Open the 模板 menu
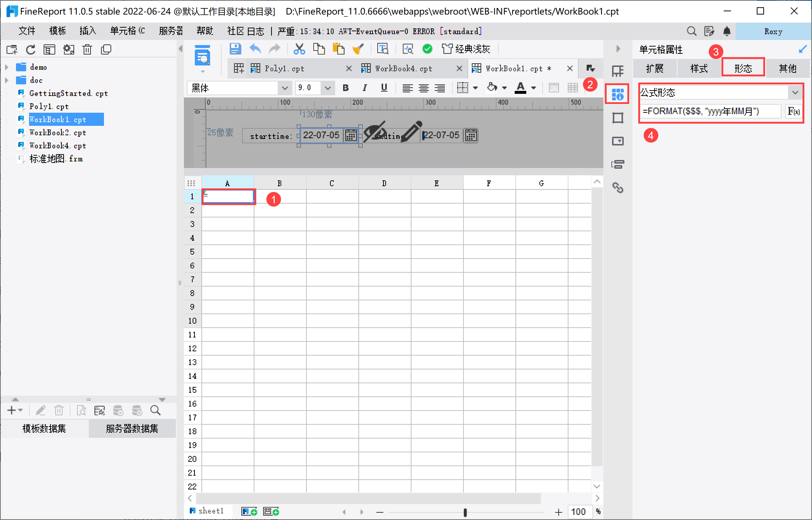 click(x=57, y=31)
